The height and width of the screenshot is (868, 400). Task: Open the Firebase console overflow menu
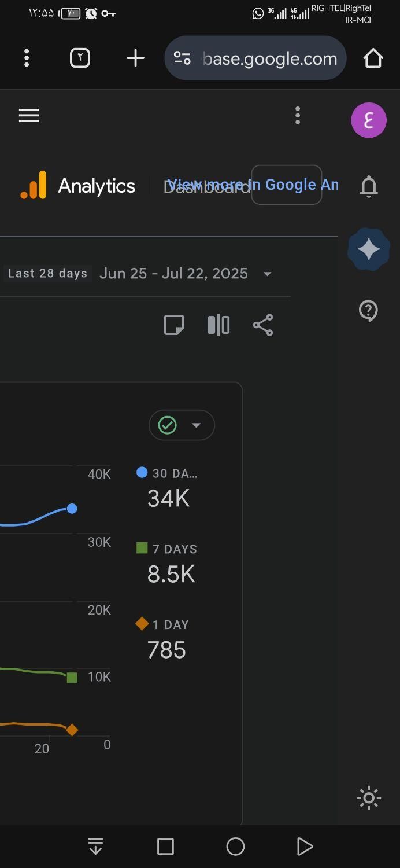pos(298,116)
